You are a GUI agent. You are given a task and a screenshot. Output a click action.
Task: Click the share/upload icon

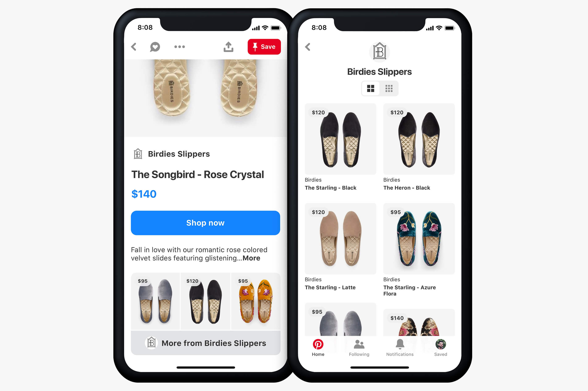pyautogui.click(x=228, y=47)
